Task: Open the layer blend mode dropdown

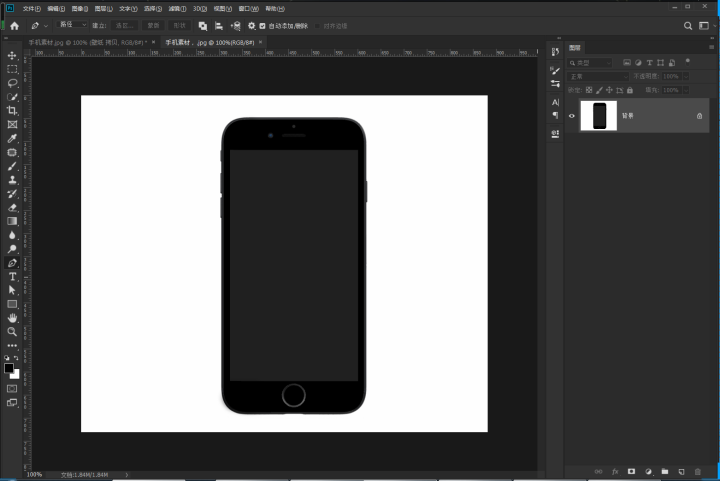Action: (x=597, y=77)
